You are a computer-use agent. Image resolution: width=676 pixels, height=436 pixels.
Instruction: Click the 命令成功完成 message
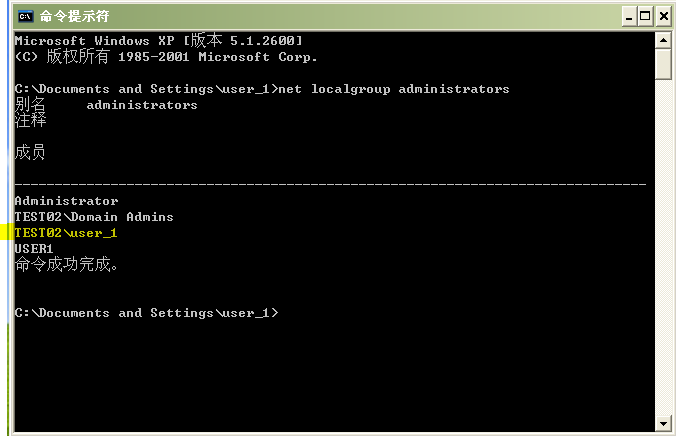pyautogui.click(x=66, y=264)
